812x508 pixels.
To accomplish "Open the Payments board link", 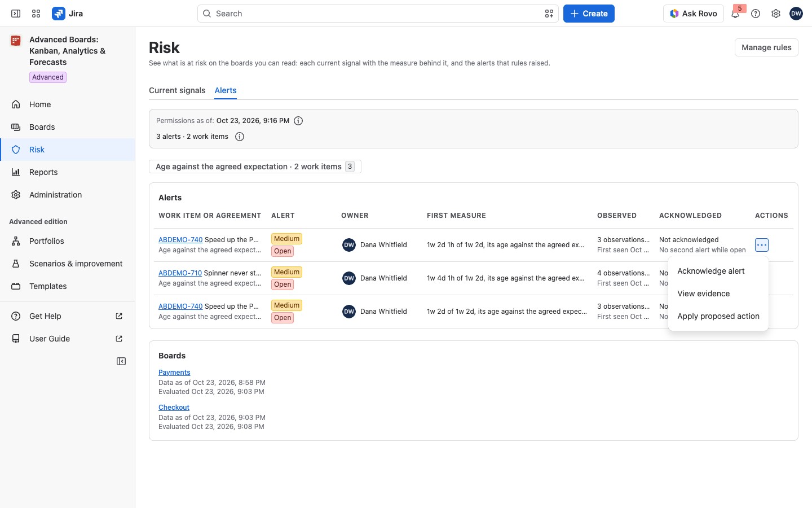I will [174, 373].
